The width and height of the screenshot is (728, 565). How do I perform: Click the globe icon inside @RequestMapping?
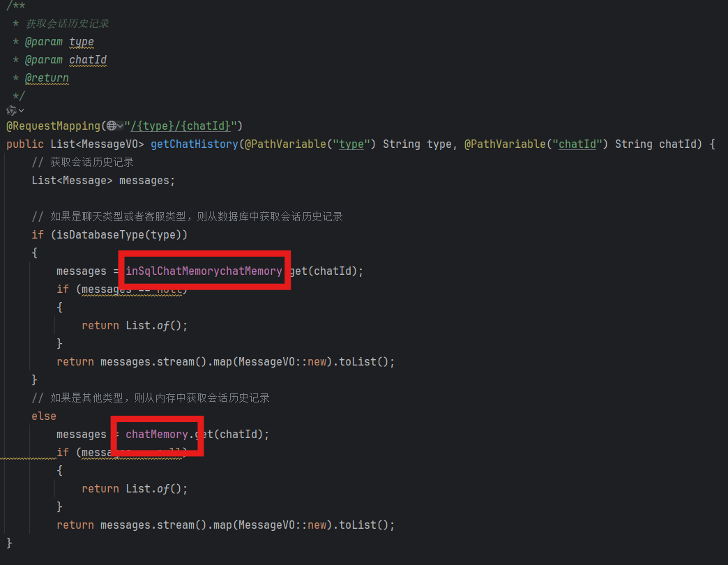[x=112, y=126]
